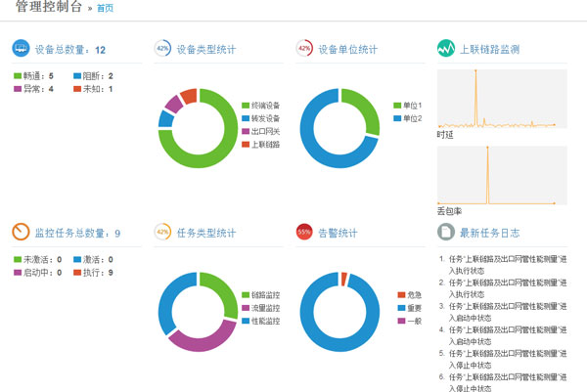Viewport: 587px width, 392px height.
Task: Click the 丢包率 packet loss chart
Action: point(501,175)
